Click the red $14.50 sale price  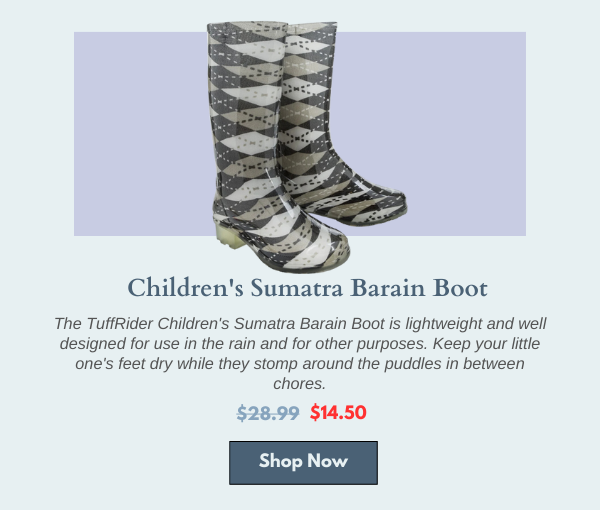(x=338, y=412)
